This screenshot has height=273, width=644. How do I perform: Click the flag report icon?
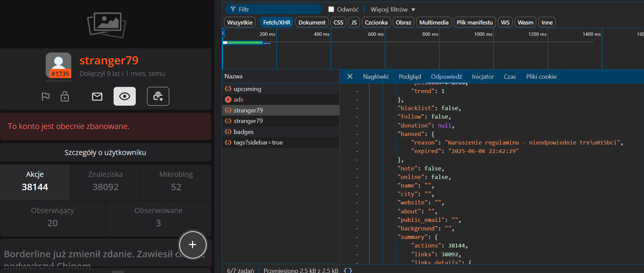(45, 97)
